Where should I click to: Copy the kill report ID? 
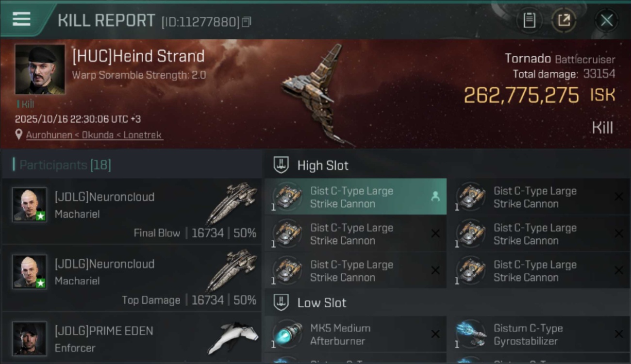(247, 22)
